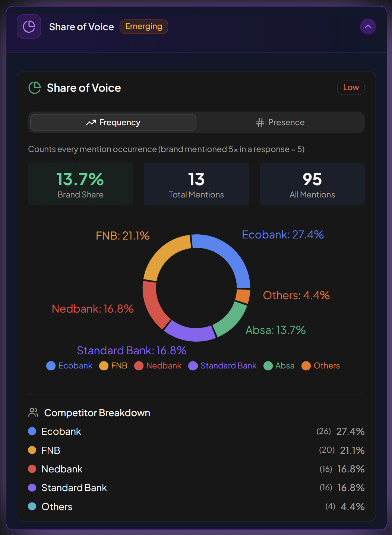Click the blue Ecobank dot in the chart legend
The image size is (392, 535).
pos(51,365)
